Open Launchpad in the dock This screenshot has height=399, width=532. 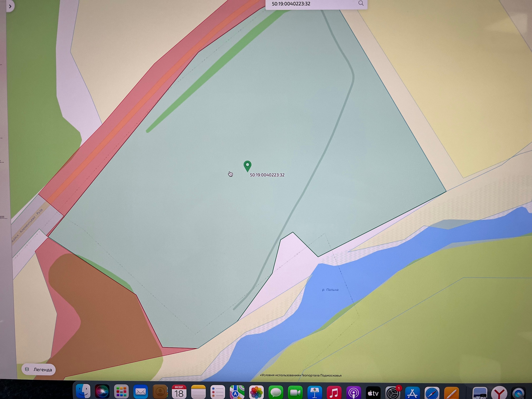point(121,392)
